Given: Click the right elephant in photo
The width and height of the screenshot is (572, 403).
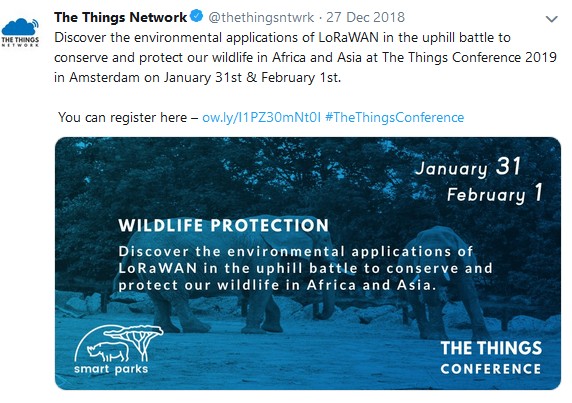Looking at the screenshot, I should click(443, 281).
